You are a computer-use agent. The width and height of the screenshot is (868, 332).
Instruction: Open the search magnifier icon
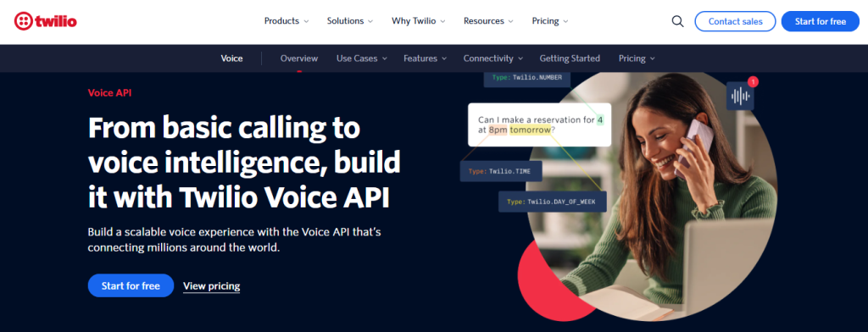point(677,21)
